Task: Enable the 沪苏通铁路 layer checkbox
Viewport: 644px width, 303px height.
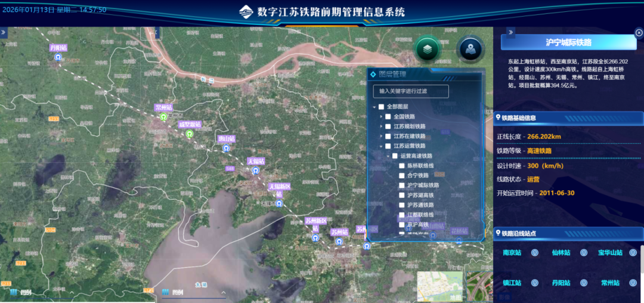Action: click(x=402, y=205)
